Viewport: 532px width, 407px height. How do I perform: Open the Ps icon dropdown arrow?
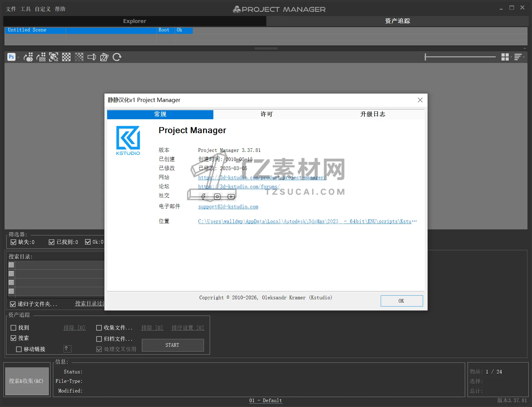(18, 57)
